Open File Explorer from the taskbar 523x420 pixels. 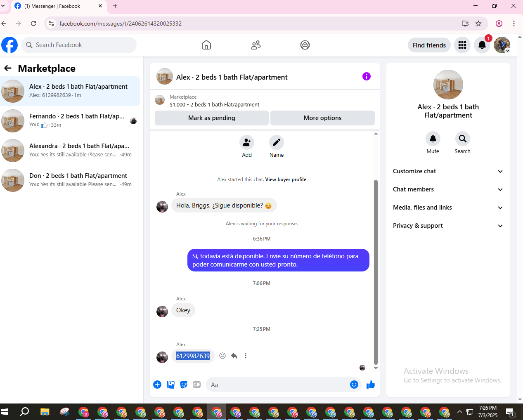coord(45,412)
